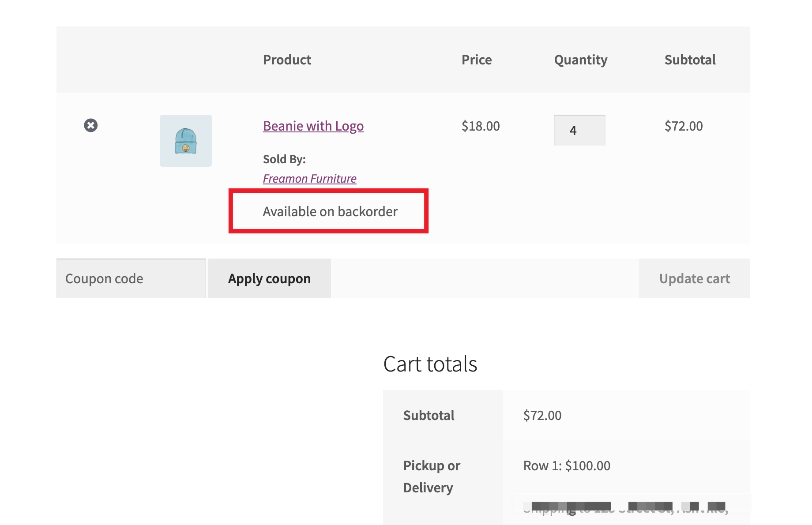Click the beanie product thumbnail
The image size is (812, 525).
(x=185, y=140)
